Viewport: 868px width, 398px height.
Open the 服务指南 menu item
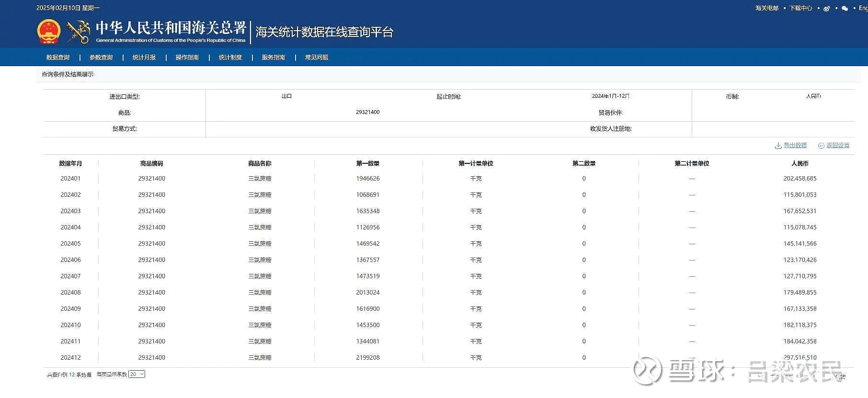(x=274, y=57)
